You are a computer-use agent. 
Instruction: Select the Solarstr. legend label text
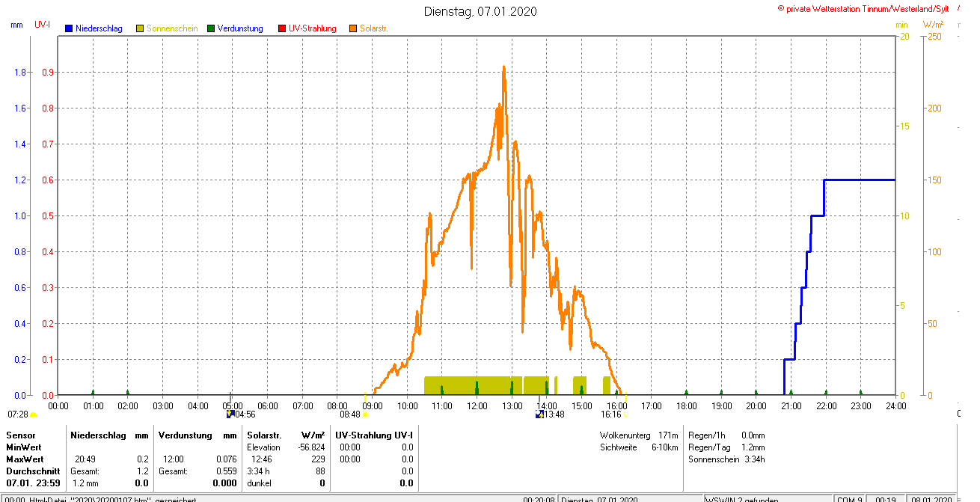coord(374,28)
